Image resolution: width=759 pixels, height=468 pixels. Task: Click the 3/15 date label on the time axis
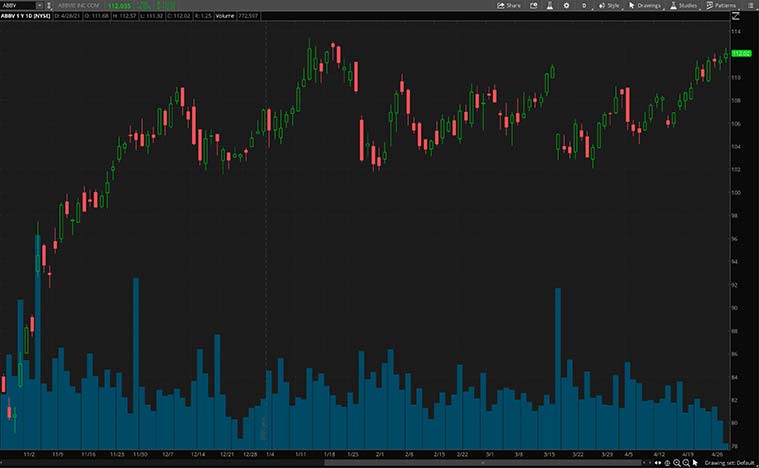tap(549, 454)
